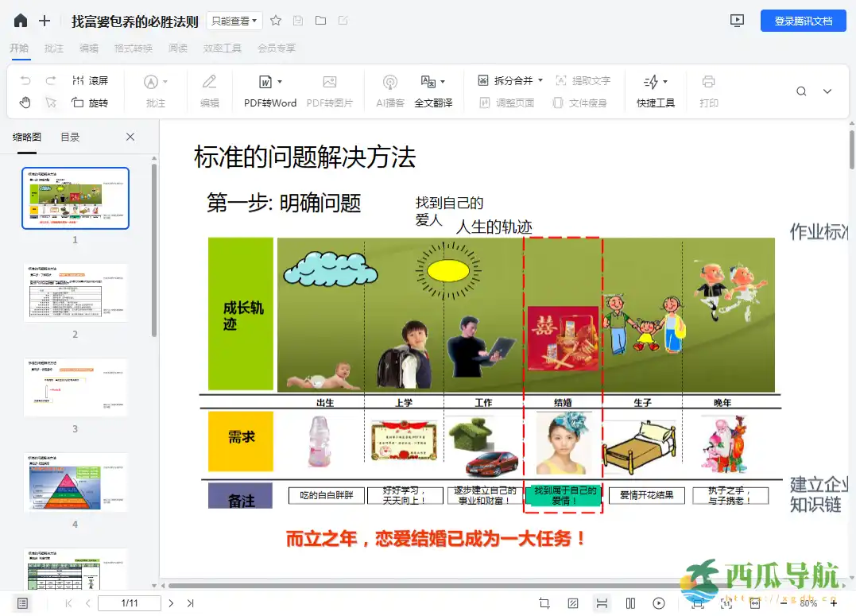This screenshot has width=856, height=616.
Task: Switch to the 目录 outline tab
Action: [70, 136]
